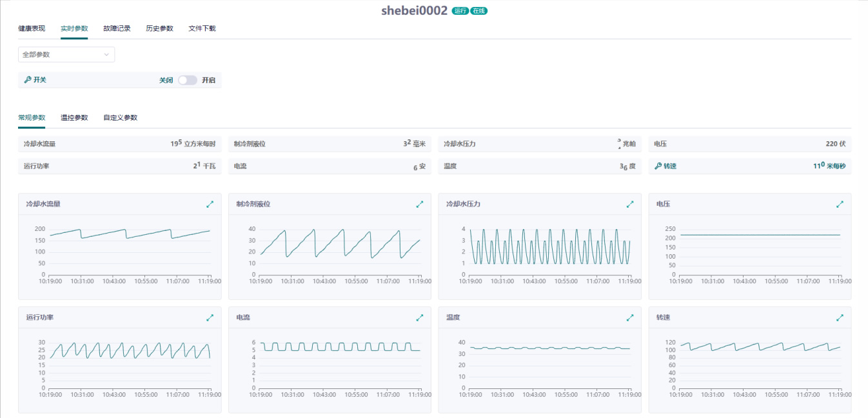Viewport: 868px width, 418px height.
Task: Expand the 运行功率 chart to fullscreen
Action: [210, 317]
